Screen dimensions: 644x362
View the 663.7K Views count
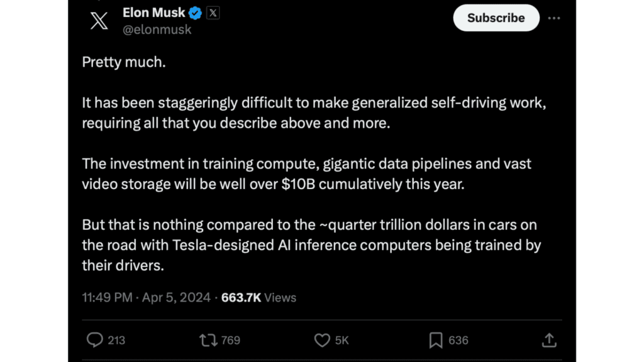click(x=258, y=297)
